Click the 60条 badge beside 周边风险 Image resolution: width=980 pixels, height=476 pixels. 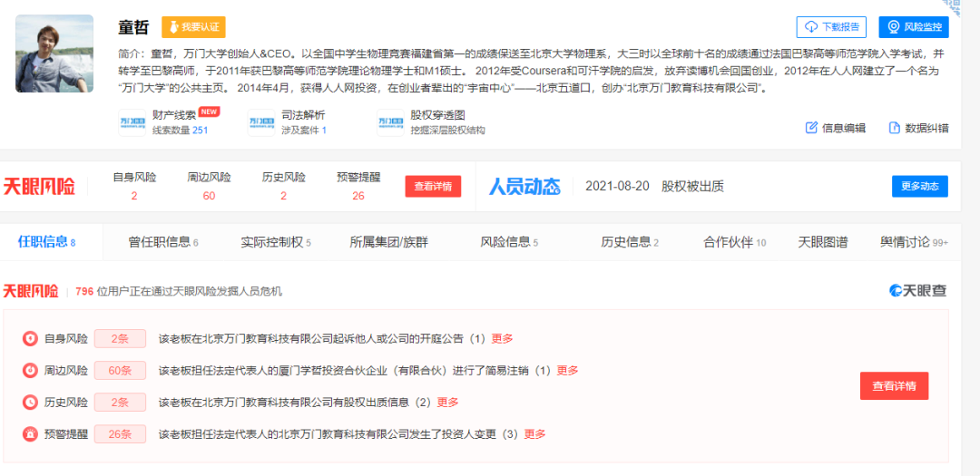120,371
